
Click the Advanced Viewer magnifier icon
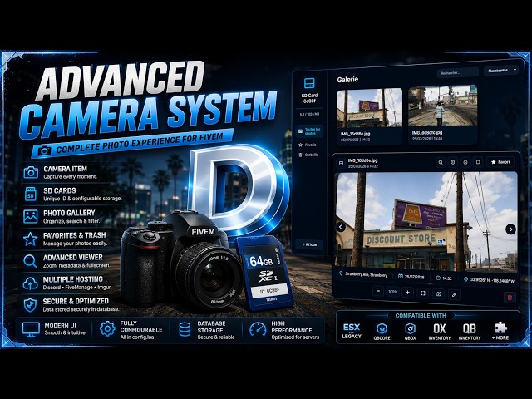[x=30, y=261]
